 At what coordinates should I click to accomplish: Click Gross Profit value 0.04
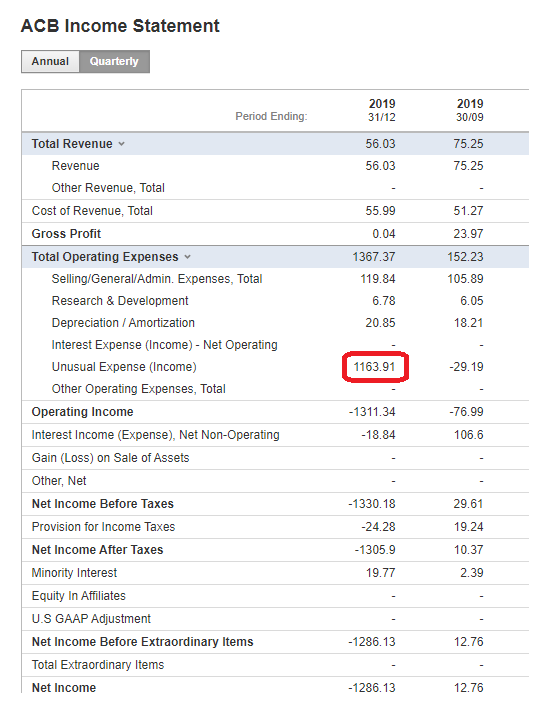tap(384, 234)
